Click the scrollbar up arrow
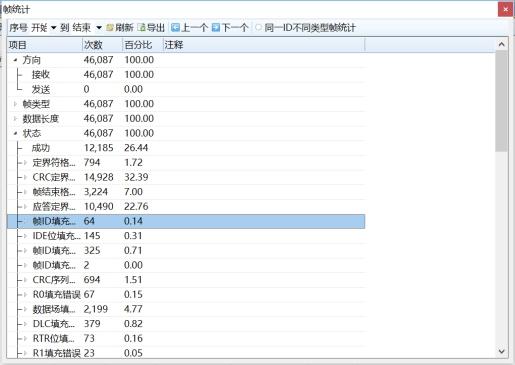 (502, 44)
